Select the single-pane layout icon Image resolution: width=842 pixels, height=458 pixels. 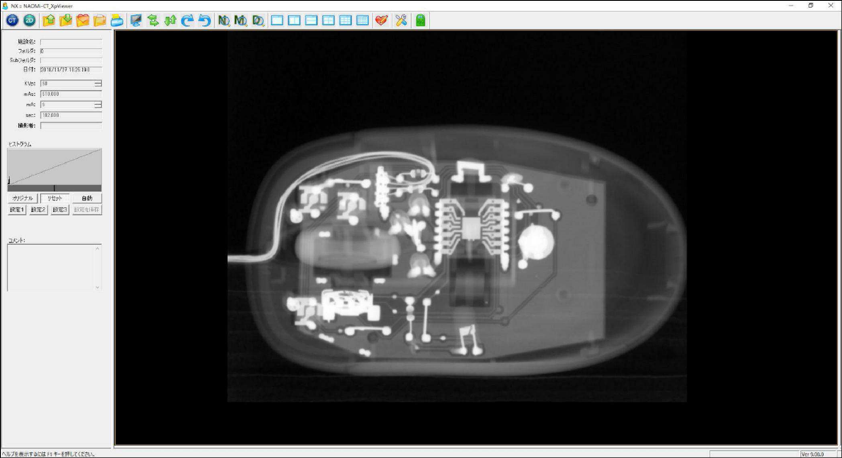coord(277,20)
